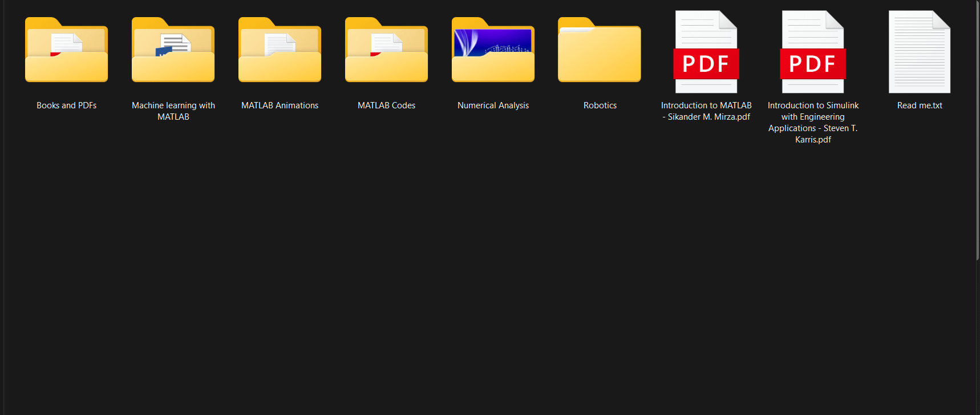
Task: Click the "MATLAB Animations" name label
Action: (x=280, y=105)
